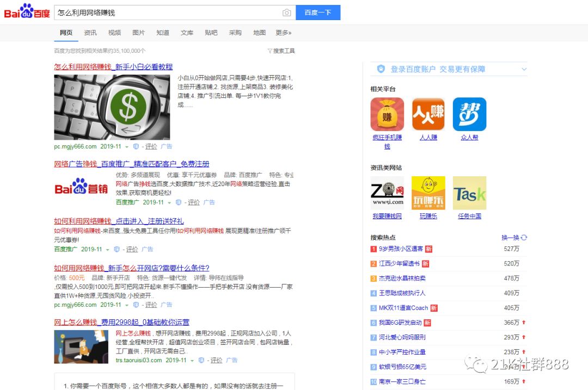Open camera image search icon
588x390 pixels.
pos(286,13)
